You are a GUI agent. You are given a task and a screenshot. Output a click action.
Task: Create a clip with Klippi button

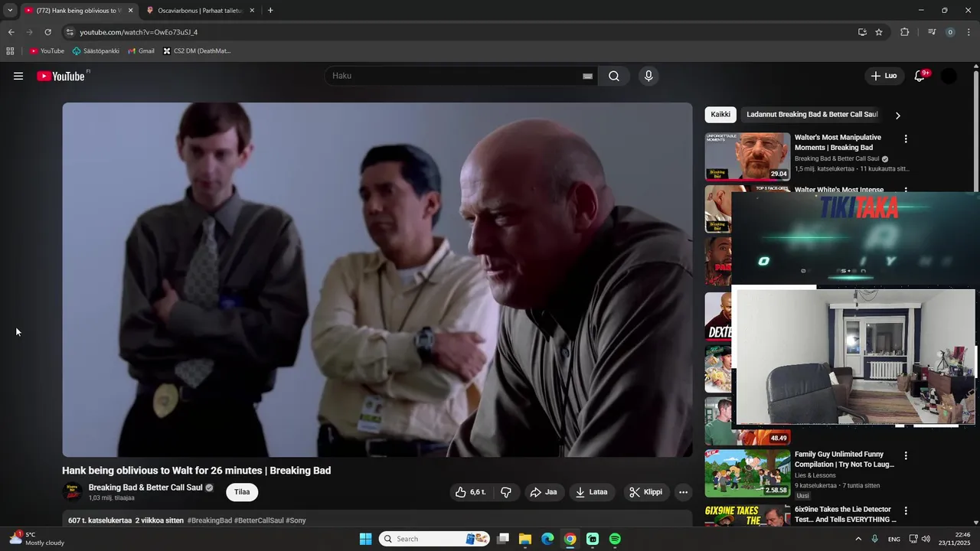pos(646,492)
